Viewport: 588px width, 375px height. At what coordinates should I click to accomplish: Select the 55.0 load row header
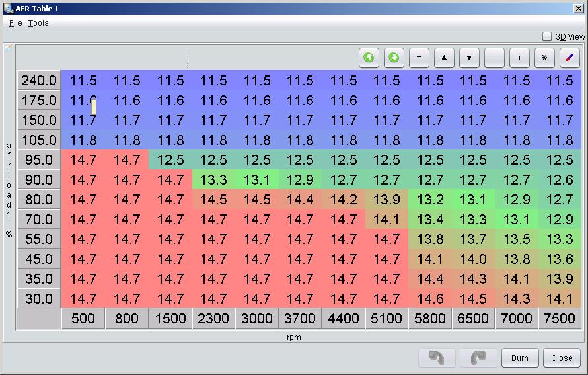click(x=39, y=239)
